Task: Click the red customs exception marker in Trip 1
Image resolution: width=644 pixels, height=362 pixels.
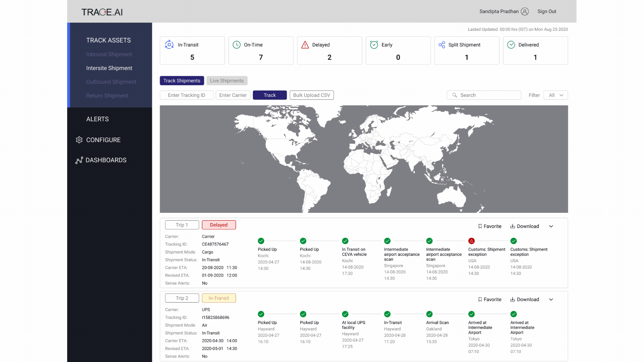Action: tap(471, 241)
